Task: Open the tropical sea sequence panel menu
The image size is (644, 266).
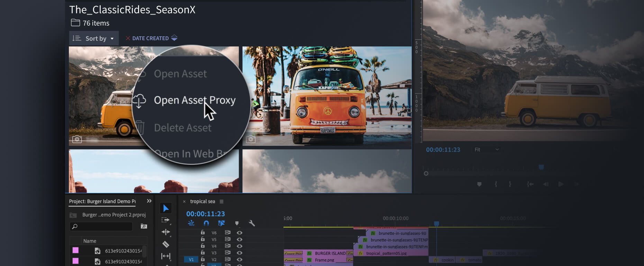Action: tap(221, 202)
